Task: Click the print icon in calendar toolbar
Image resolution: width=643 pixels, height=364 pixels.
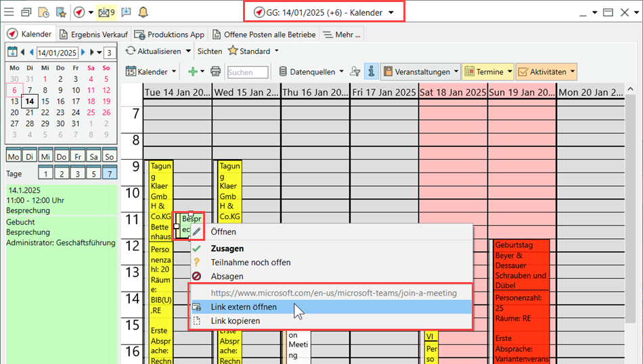Action: click(215, 72)
